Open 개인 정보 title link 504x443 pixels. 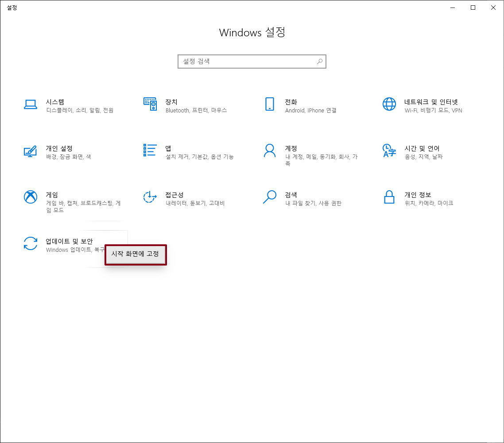click(418, 195)
